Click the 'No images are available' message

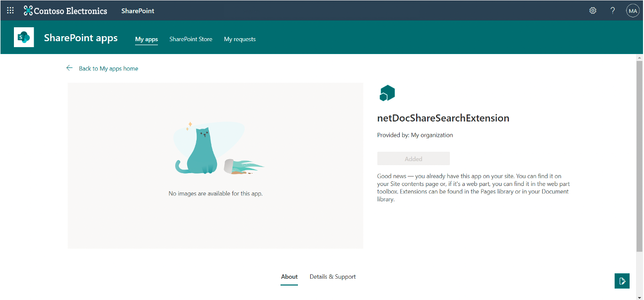215,193
